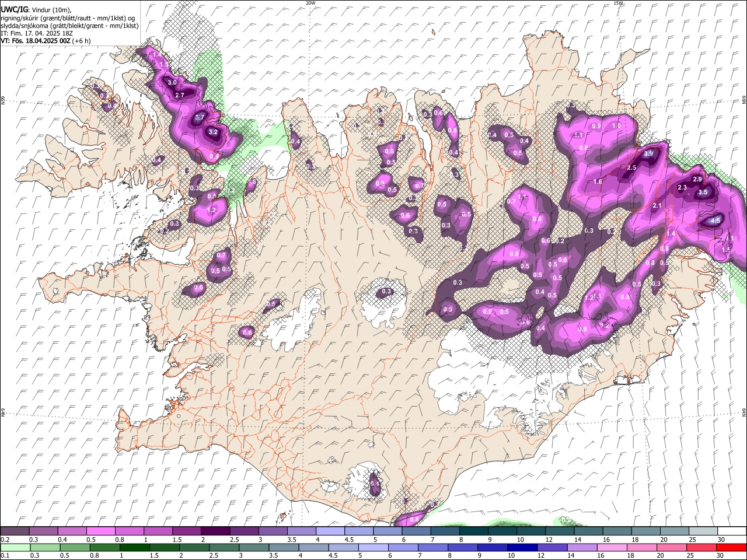Select the 2.1 snowfall value
Image resolution: width=747 pixels, height=560 pixels.
coord(657,206)
